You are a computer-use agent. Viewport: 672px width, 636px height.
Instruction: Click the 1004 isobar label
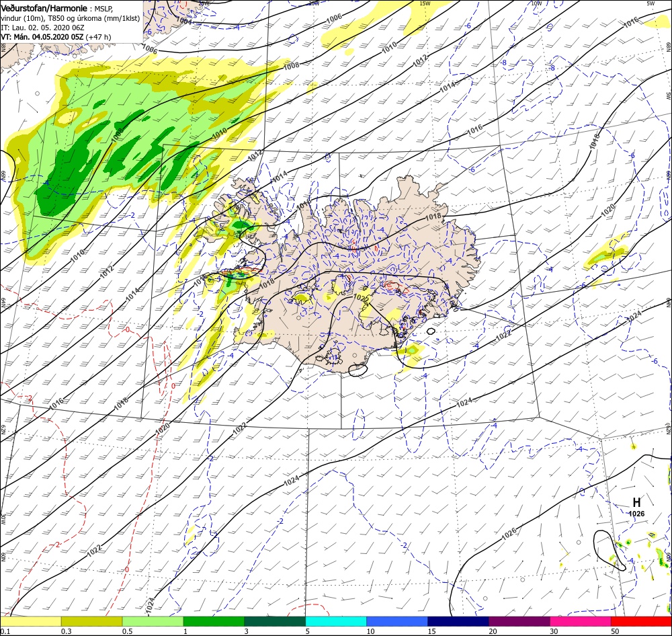[x=184, y=21]
